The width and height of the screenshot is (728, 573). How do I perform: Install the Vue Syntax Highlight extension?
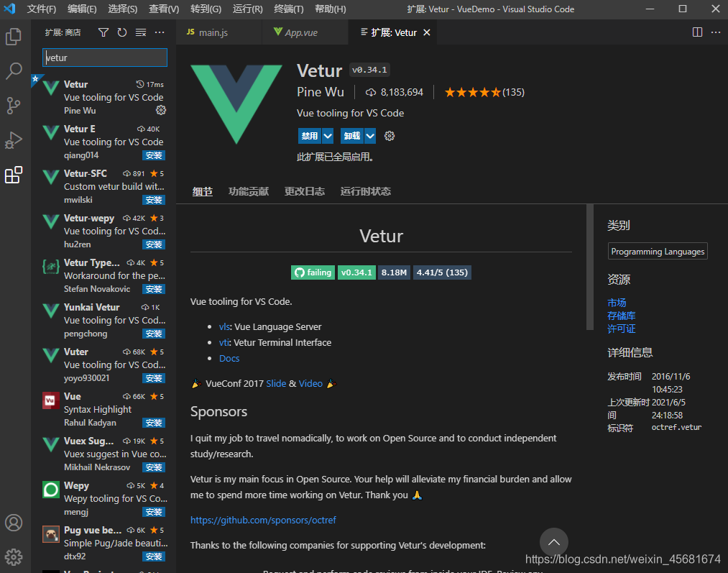pos(154,423)
